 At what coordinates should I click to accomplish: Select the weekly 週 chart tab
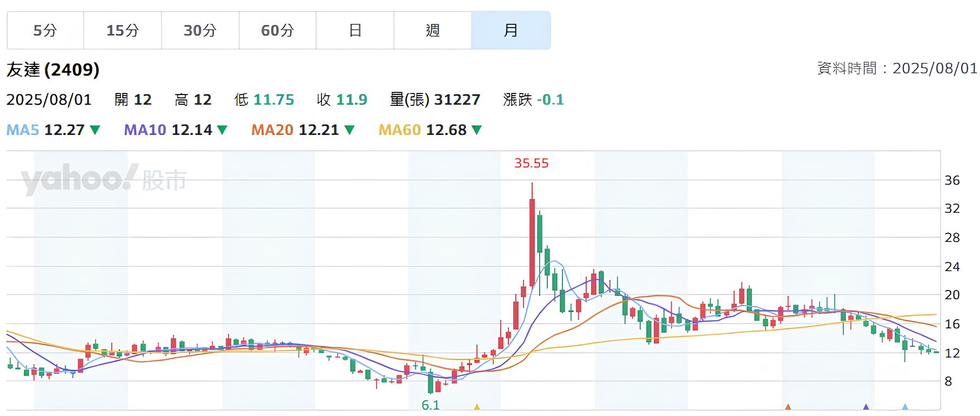point(433,30)
